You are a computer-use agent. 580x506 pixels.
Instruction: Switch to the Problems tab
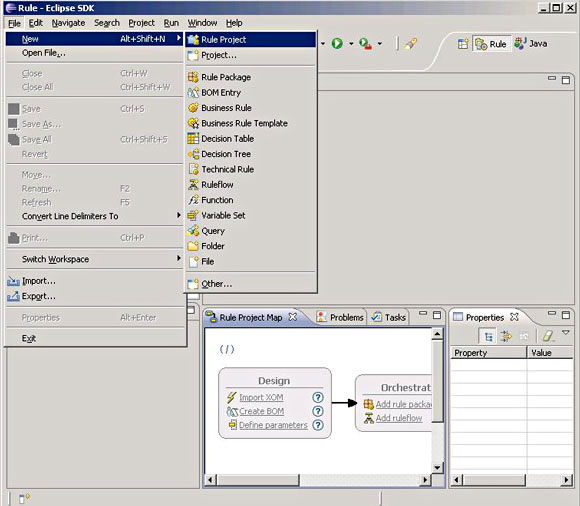coord(340,317)
